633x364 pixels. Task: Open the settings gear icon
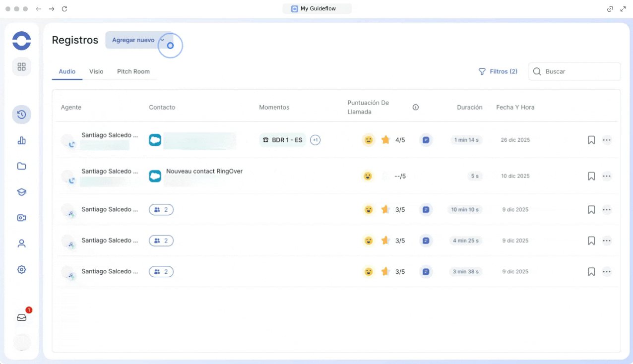(x=21, y=269)
